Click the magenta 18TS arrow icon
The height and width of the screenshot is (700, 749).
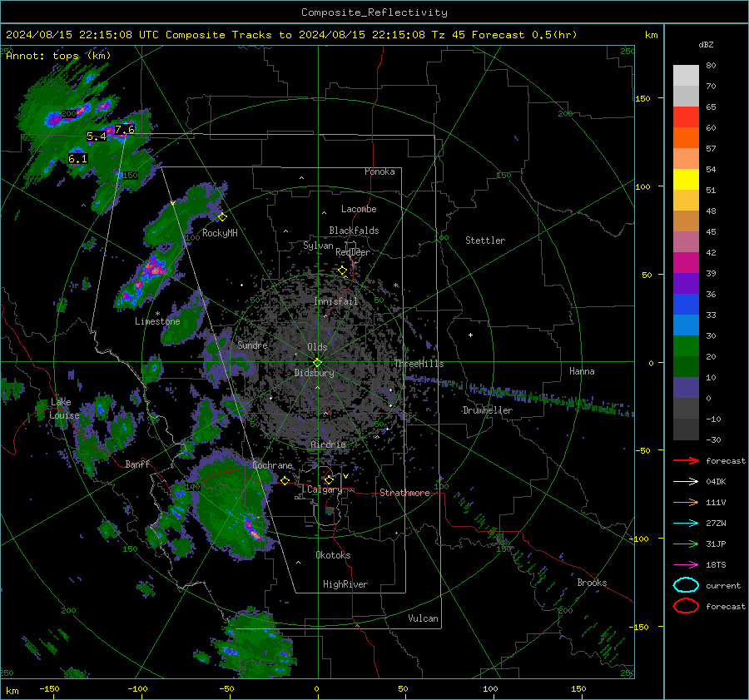coord(686,564)
